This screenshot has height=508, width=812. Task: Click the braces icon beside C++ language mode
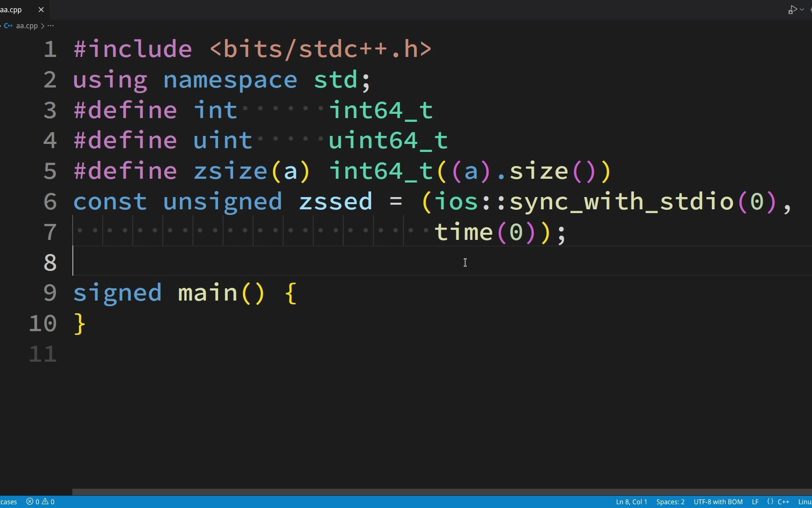(770, 502)
